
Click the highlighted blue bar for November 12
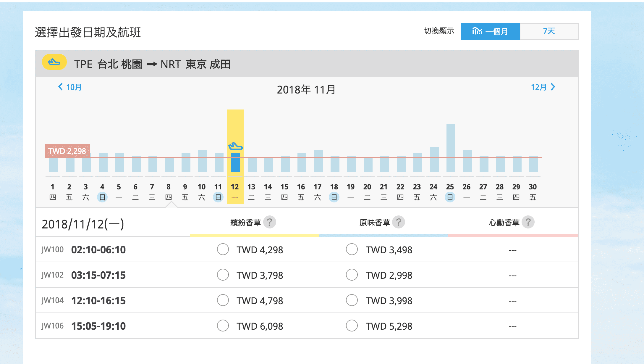236,162
